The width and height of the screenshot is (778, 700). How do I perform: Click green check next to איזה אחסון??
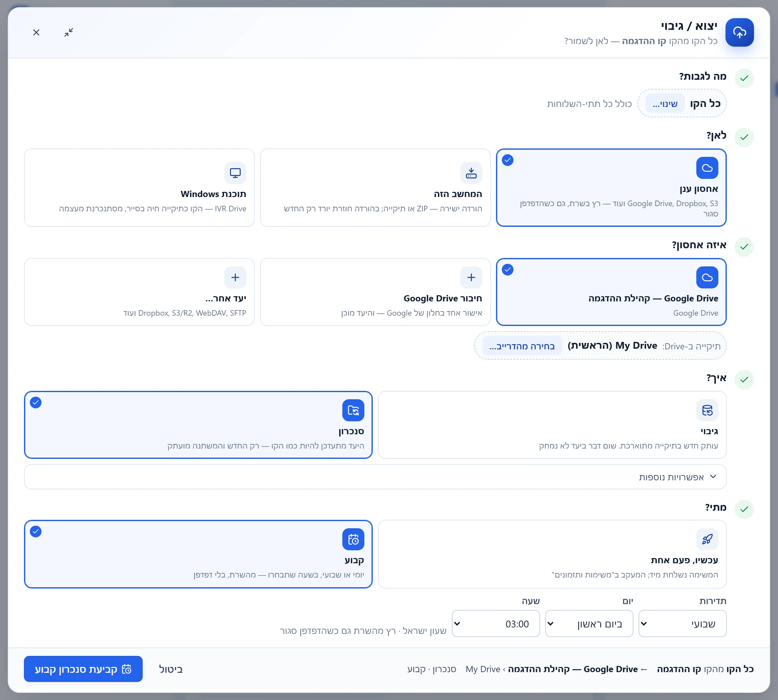coord(744,247)
